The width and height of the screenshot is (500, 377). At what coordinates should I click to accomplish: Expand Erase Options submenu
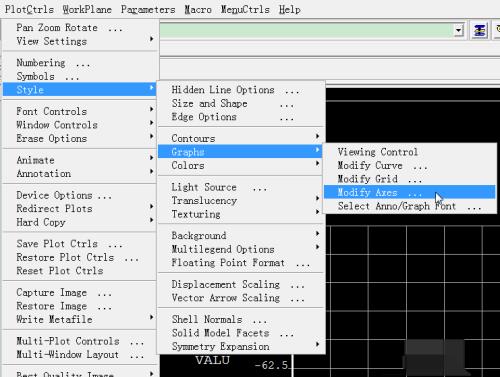79,138
